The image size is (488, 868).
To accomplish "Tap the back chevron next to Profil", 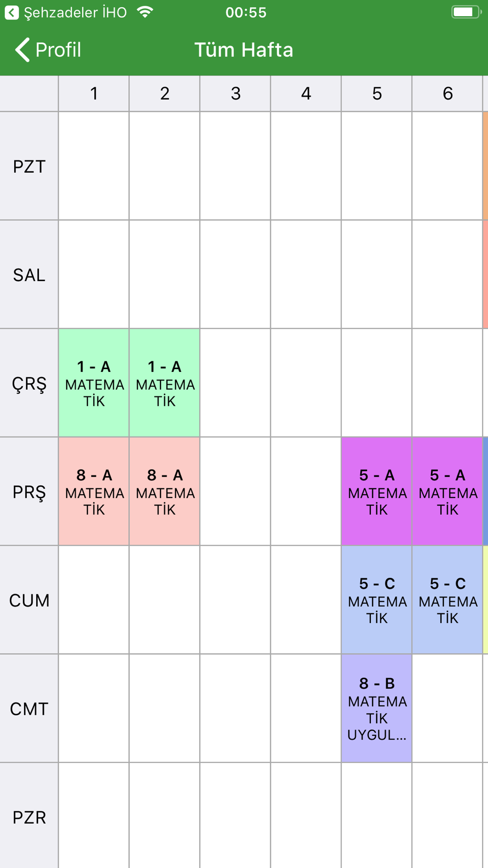I will pyautogui.click(x=22, y=50).
